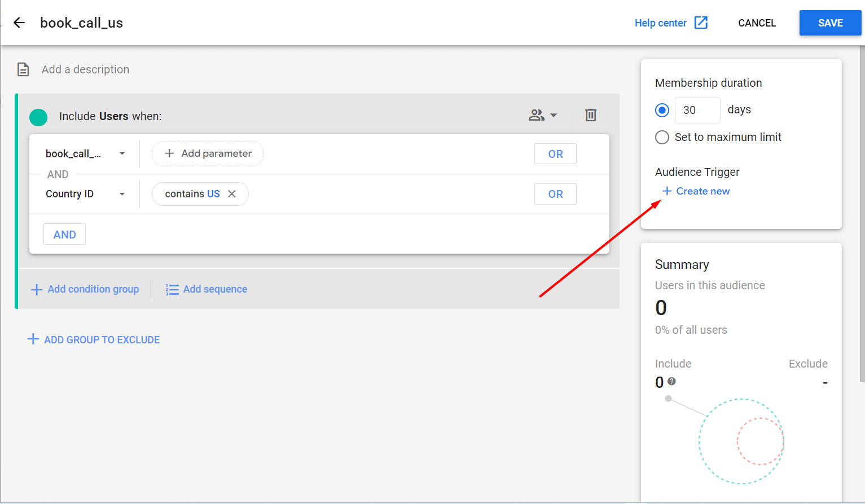Click the plus icon on Add condition group

pyautogui.click(x=36, y=289)
